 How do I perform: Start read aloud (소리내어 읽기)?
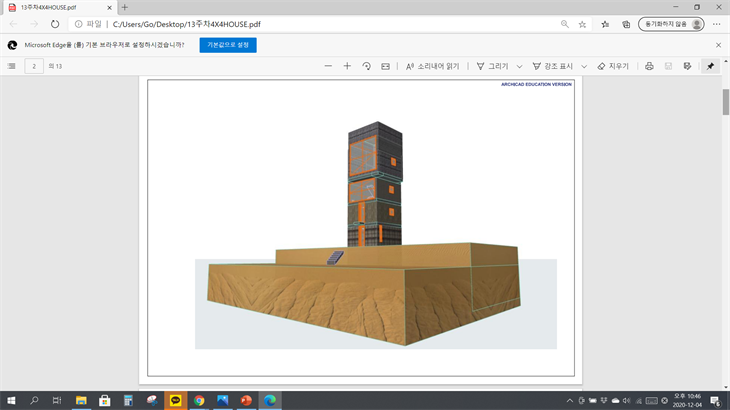point(432,66)
